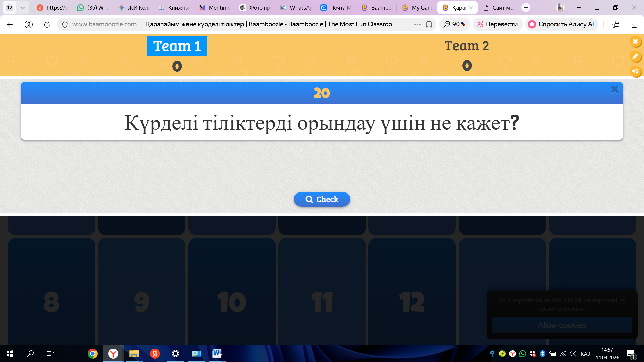
Task: Open the downloads icon in toolbar
Action: [x=634, y=24]
